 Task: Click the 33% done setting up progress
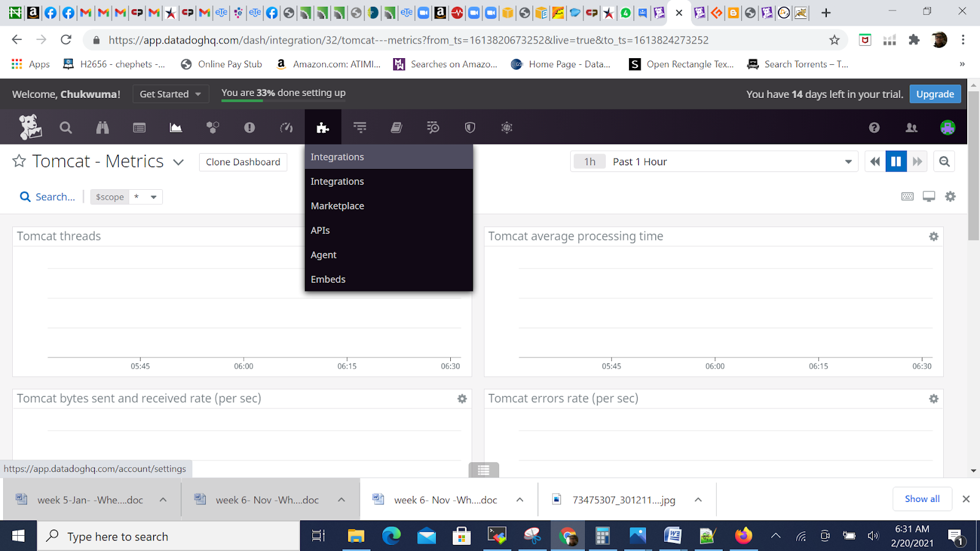[x=284, y=93]
